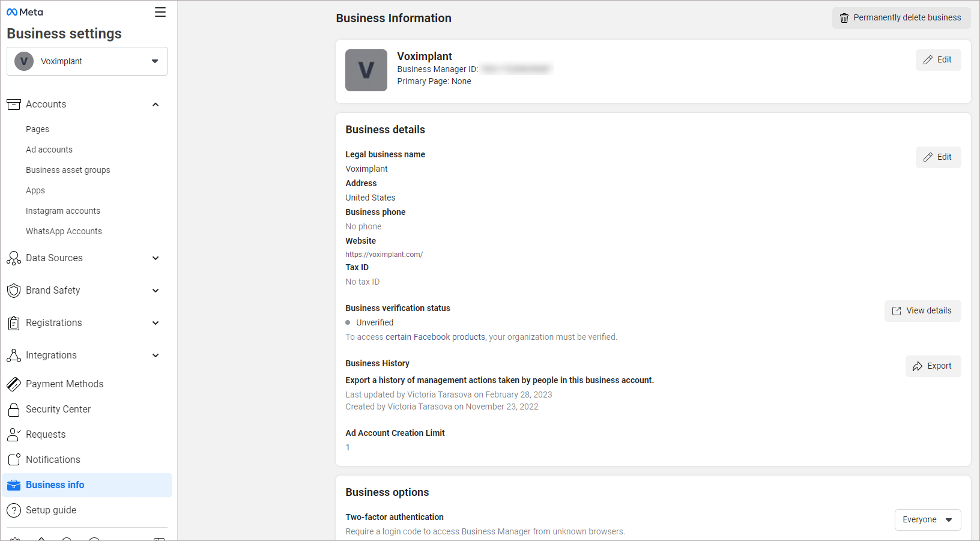Export the business history

933,366
